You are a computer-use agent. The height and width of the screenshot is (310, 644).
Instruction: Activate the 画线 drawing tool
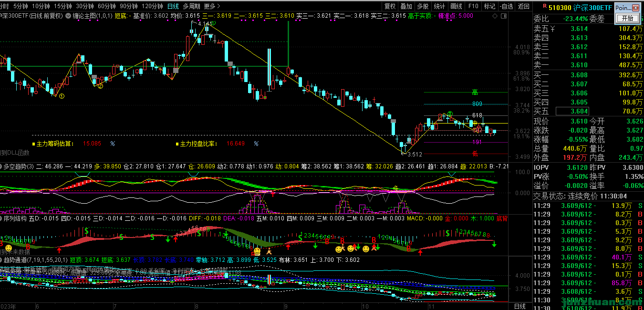point(457,6)
